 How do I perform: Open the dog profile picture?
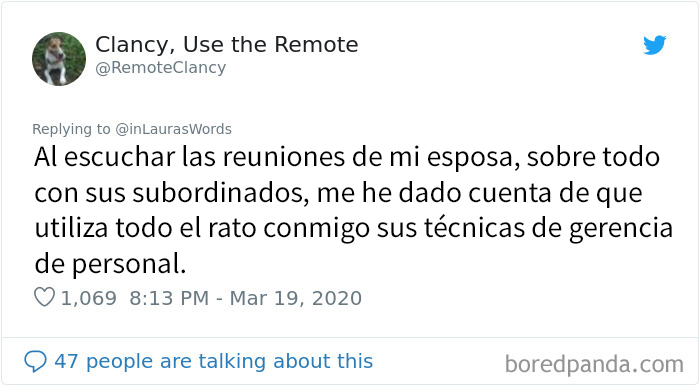pos(59,59)
